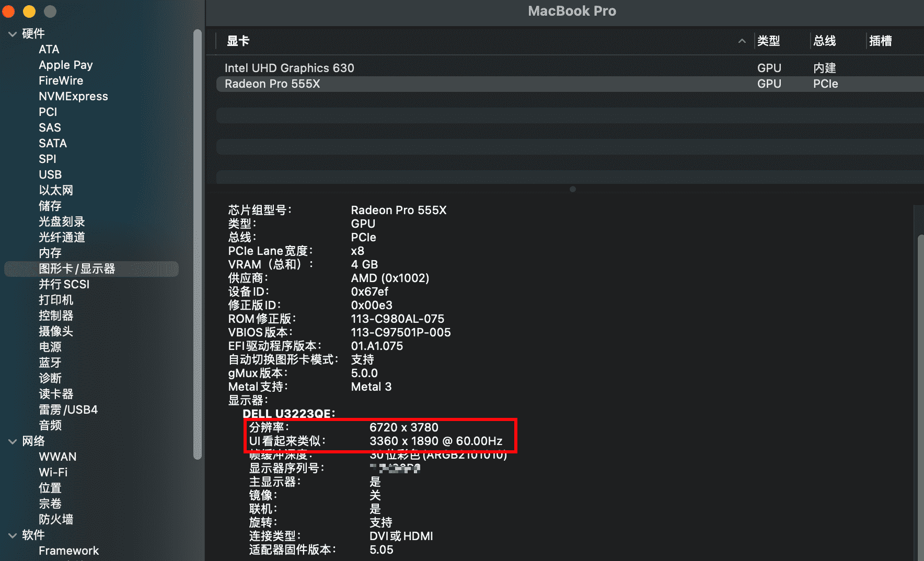Select 防火墙 under 网络
This screenshot has height=561, width=924.
[x=56, y=519]
